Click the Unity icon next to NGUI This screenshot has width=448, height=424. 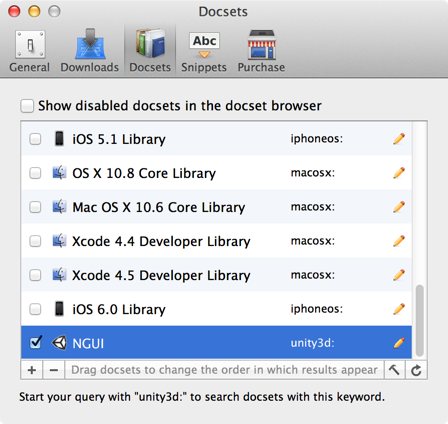[59, 343]
